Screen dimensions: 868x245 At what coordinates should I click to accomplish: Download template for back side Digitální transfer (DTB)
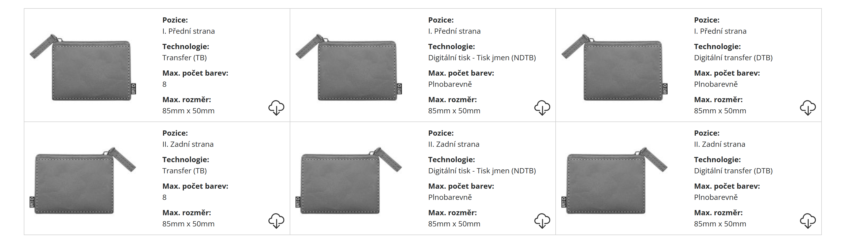point(808,221)
